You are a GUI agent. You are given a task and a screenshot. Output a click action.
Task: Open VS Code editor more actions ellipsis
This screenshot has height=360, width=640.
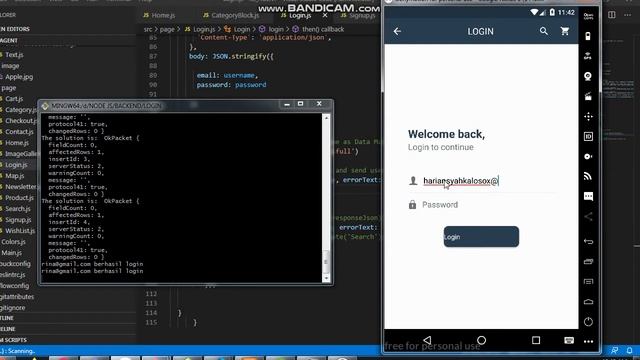tap(627, 15)
